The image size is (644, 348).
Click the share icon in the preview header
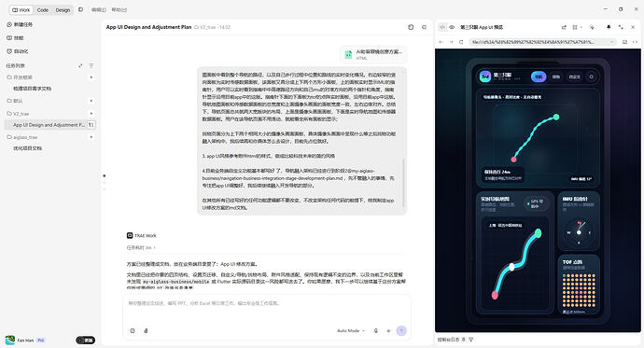[564, 27]
